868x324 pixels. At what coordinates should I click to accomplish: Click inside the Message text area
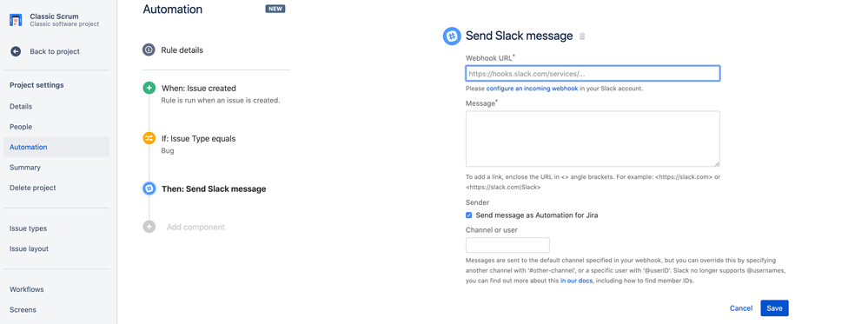[593, 138]
